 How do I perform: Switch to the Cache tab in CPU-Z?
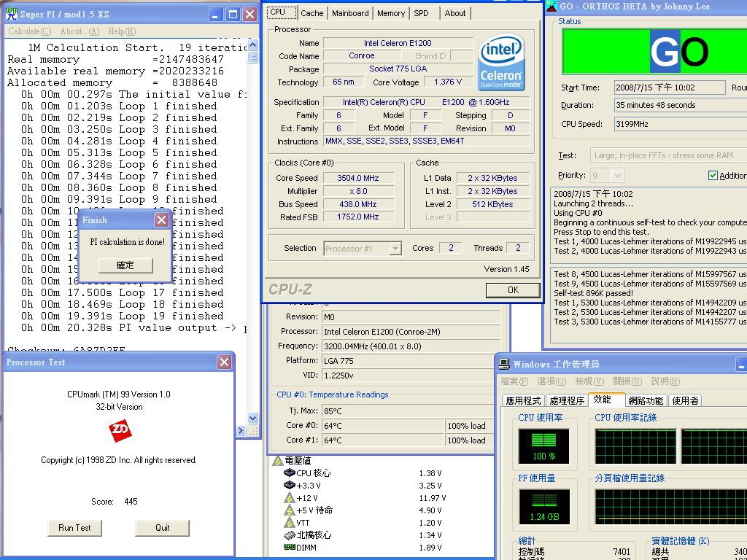[312, 13]
